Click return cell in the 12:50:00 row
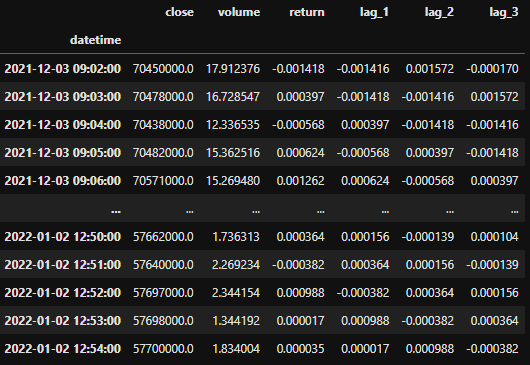The height and width of the screenshot is (365, 530). coord(300,237)
